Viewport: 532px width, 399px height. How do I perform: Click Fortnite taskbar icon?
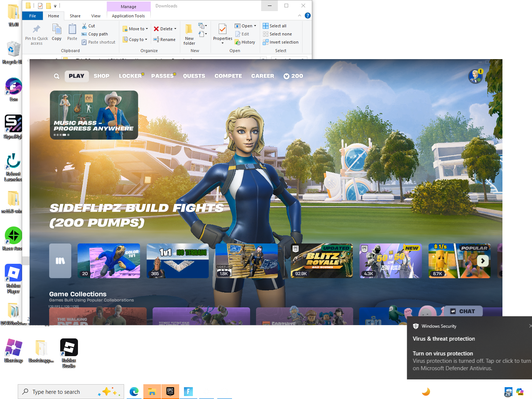point(188,392)
